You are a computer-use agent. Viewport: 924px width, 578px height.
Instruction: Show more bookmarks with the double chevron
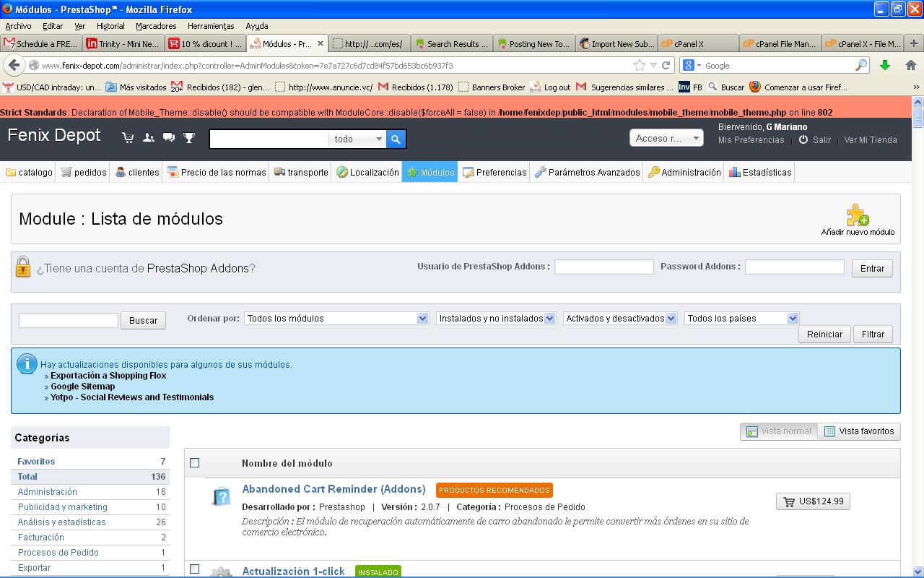pos(916,87)
